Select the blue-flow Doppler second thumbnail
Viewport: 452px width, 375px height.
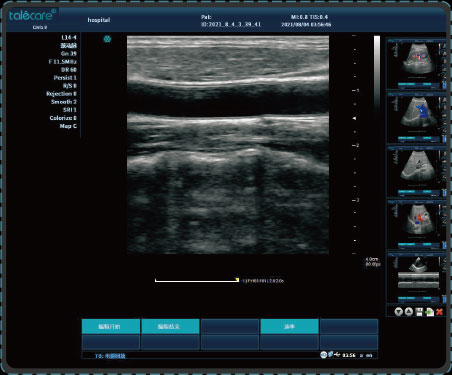click(x=416, y=118)
